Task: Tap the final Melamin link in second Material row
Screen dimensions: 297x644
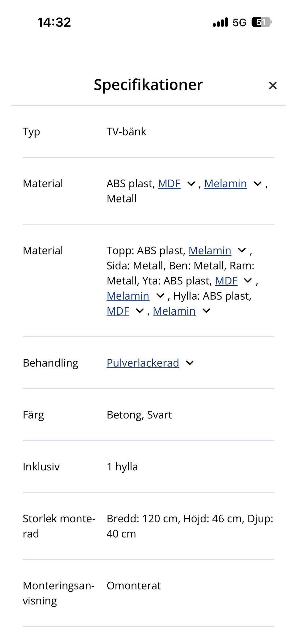Action: (x=174, y=311)
